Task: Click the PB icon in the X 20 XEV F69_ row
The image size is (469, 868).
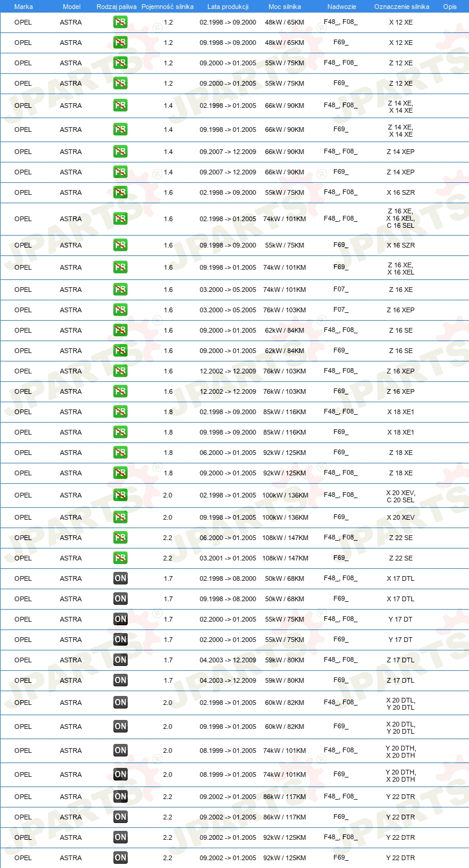Action: pyautogui.click(x=121, y=517)
